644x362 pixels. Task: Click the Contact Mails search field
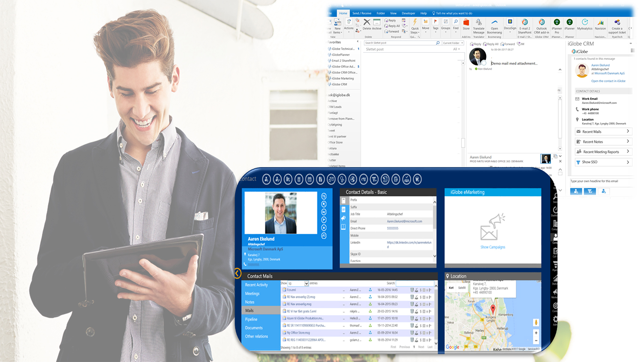(x=415, y=283)
